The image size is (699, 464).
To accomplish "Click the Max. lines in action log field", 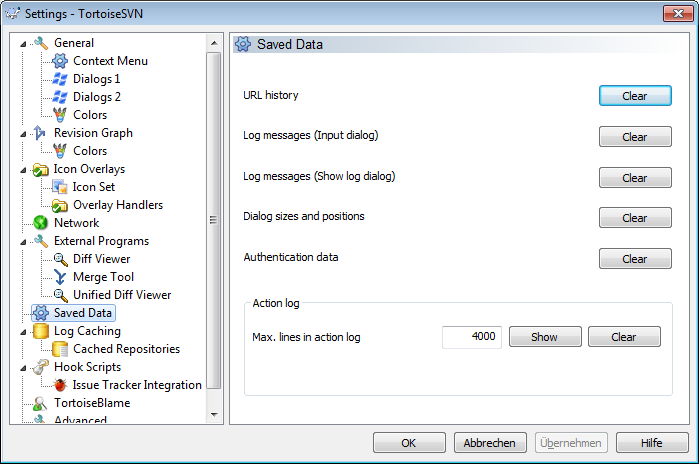I will tap(472, 337).
